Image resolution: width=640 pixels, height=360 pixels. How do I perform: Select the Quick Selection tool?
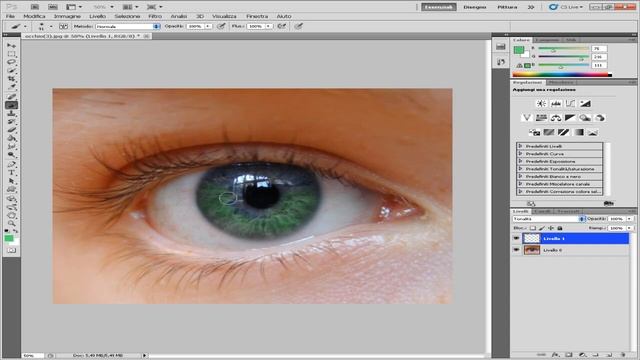point(11,71)
